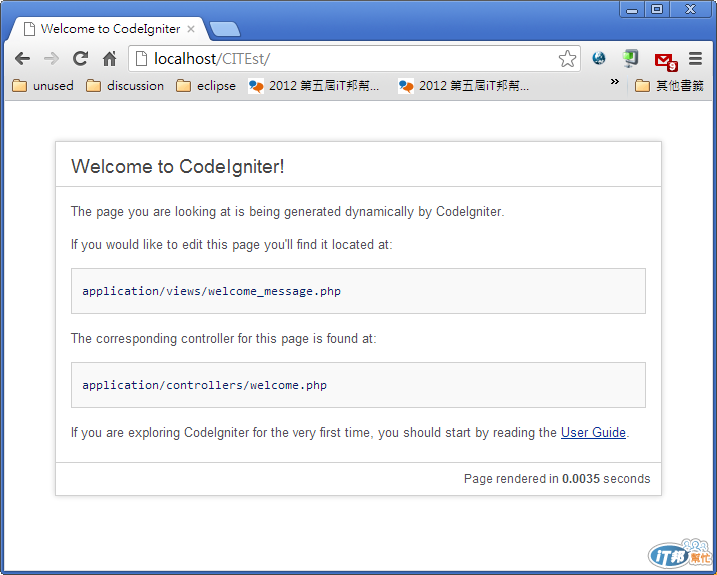Bookmark this page with the star

pyautogui.click(x=567, y=59)
